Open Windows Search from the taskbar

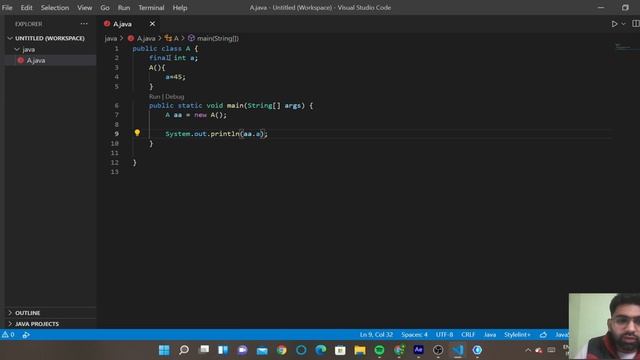[x=184, y=350]
